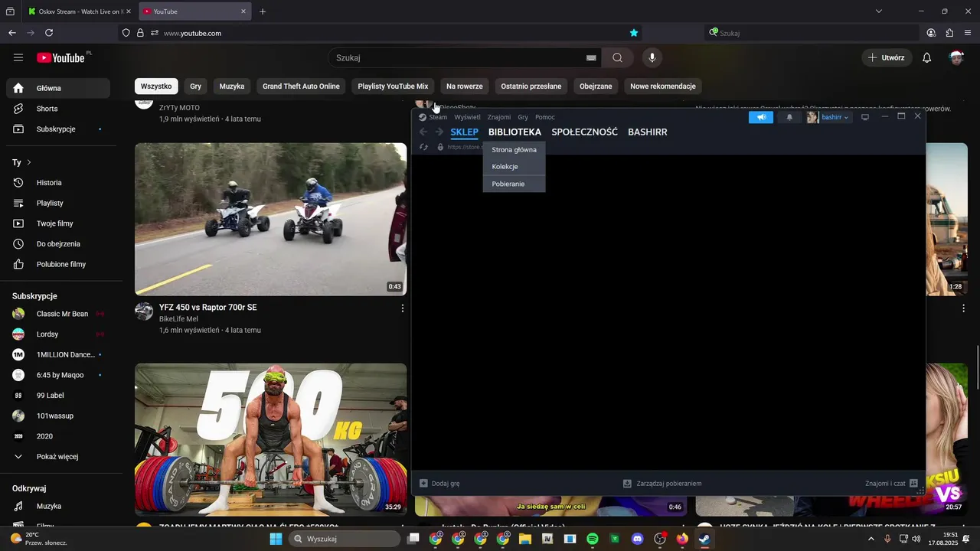Open the 'Znajomi i czat' friends icon
This screenshot has height=551, width=980.
[913, 483]
